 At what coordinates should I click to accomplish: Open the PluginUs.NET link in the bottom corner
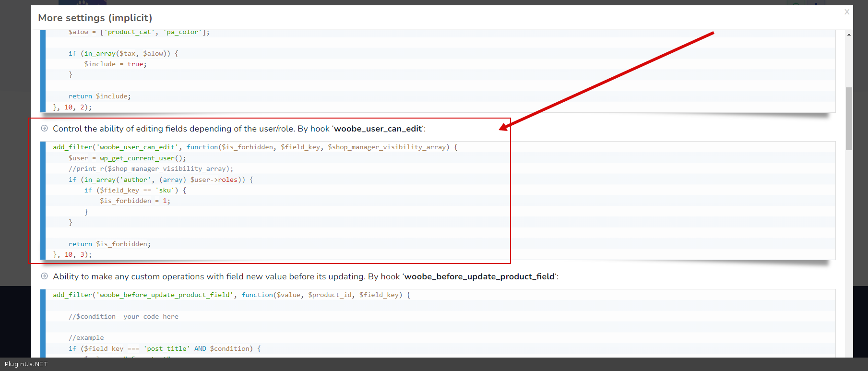tap(26, 364)
